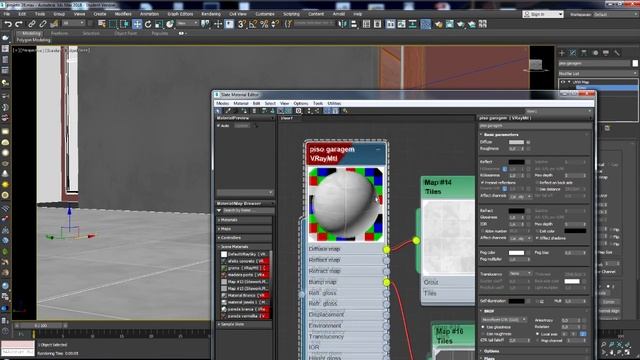Toggle the Affect shadows checkbox
The width and height of the screenshot is (640, 360).
coord(537,238)
